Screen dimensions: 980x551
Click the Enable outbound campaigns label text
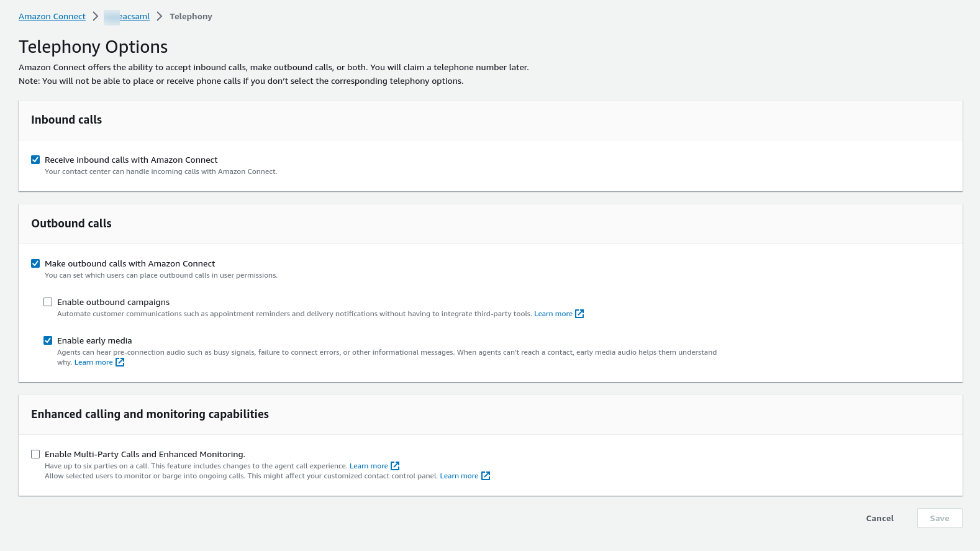pos(113,302)
